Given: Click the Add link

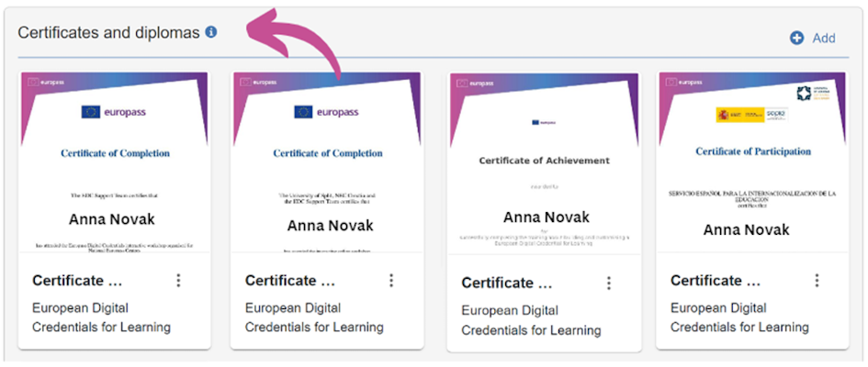Looking at the screenshot, I should click(x=824, y=39).
